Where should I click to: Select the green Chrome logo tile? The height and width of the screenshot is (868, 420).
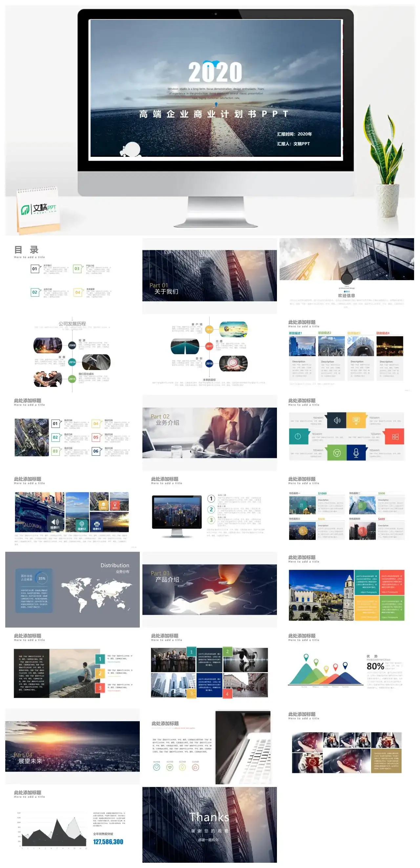pyautogui.click(x=337, y=453)
